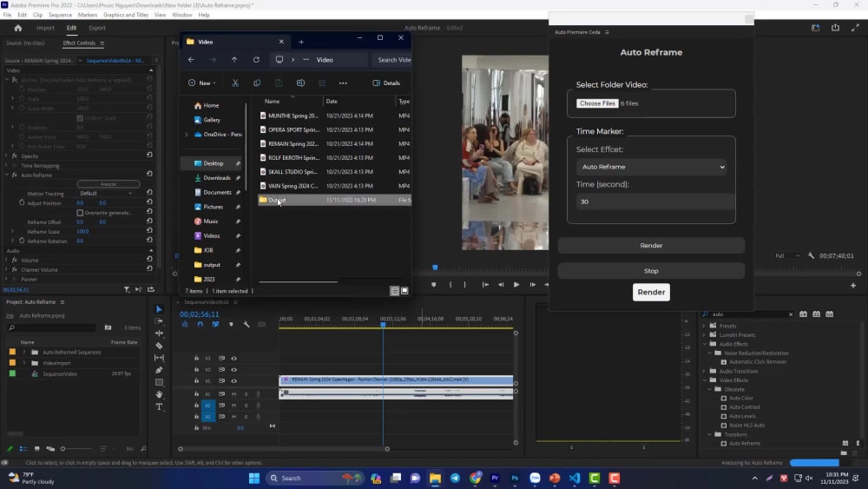Select the Type tool
868x489 pixels.
tap(160, 407)
